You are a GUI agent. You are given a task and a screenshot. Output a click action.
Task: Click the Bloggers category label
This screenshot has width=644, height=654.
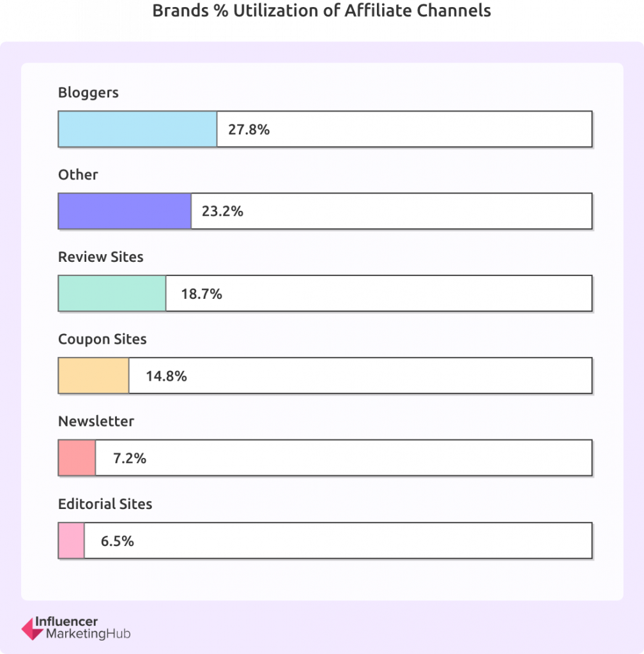[88, 93]
